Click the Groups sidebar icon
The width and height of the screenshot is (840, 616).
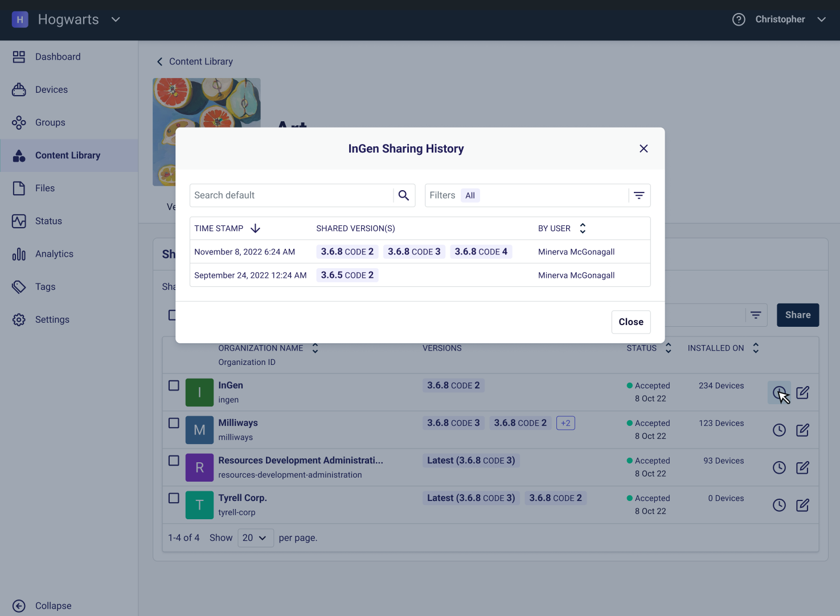(19, 122)
